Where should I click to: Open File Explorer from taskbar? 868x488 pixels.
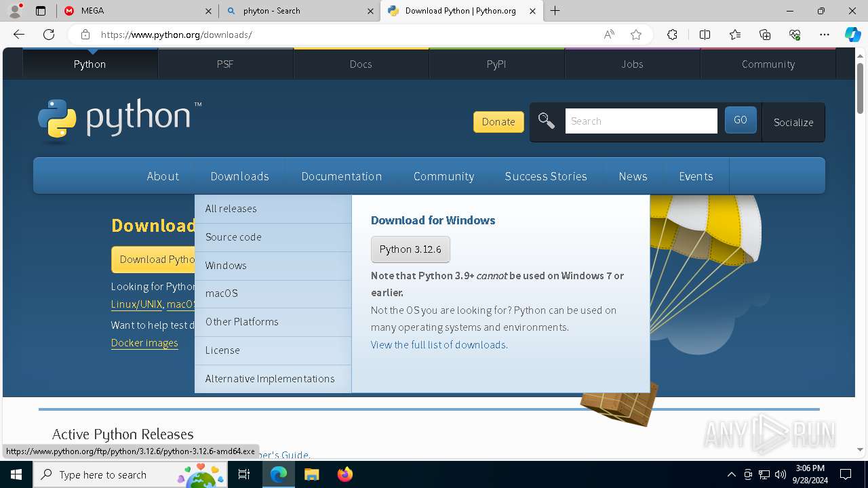click(311, 474)
